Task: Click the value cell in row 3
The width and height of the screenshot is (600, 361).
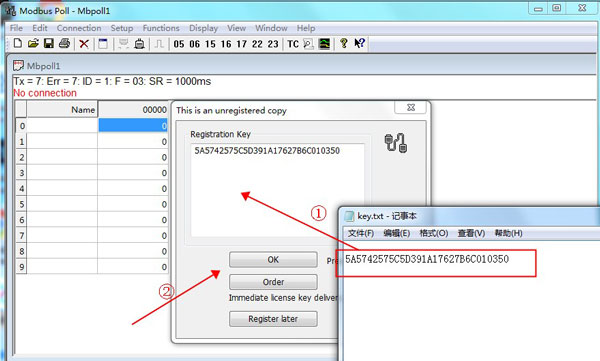Action: coord(133,173)
